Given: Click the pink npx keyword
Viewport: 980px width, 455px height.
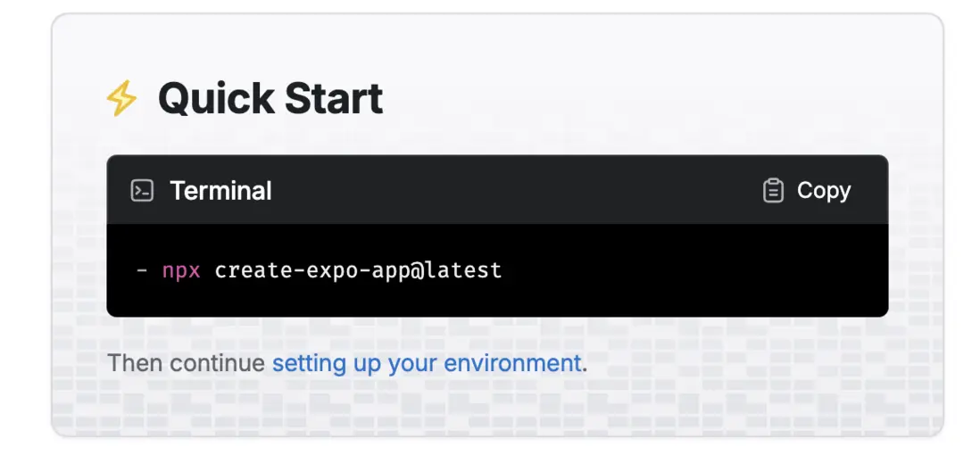Looking at the screenshot, I should tap(179, 269).
